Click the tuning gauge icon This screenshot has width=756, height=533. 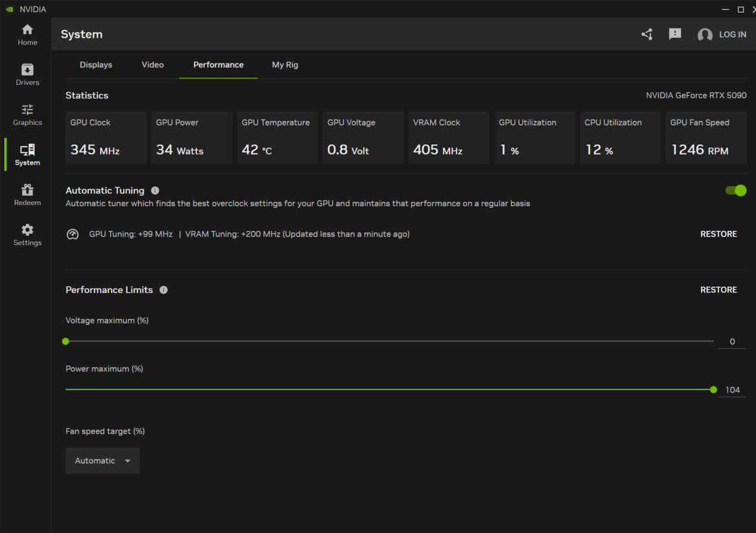(x=72, y=234)
